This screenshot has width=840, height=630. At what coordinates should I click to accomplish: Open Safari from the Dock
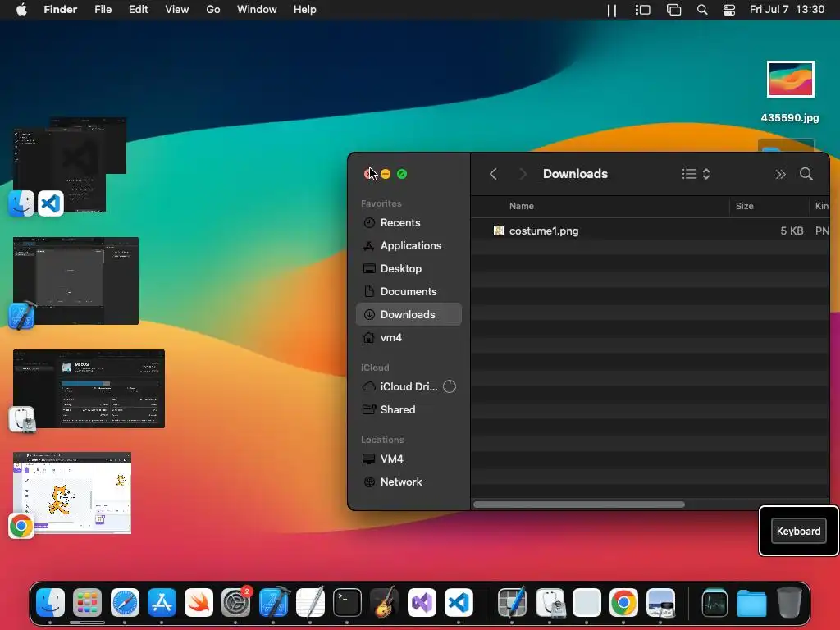click(x=125, y=603)
